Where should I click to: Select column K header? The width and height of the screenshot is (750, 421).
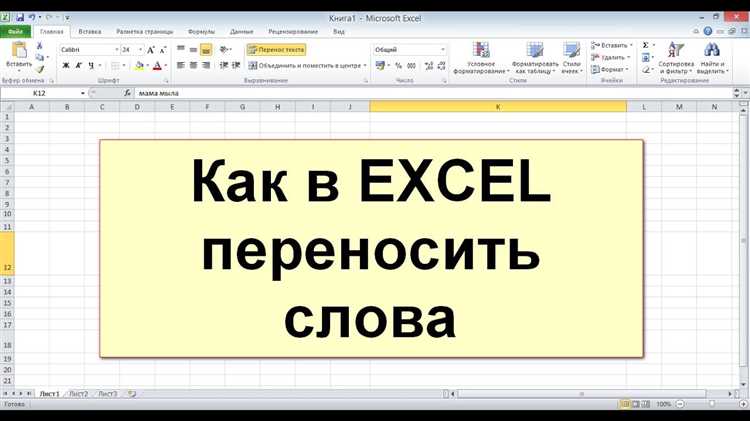point(498,107)
